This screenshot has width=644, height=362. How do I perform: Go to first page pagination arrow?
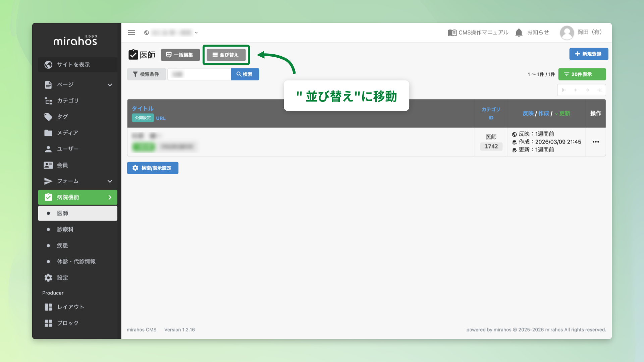564,90
